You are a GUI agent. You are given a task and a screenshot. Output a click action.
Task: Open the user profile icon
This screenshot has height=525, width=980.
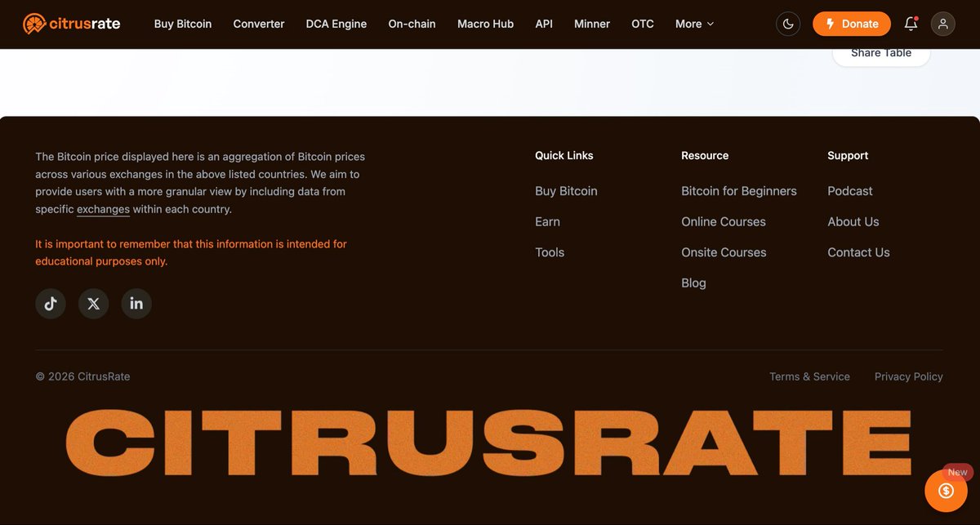[x=943, y=24]
